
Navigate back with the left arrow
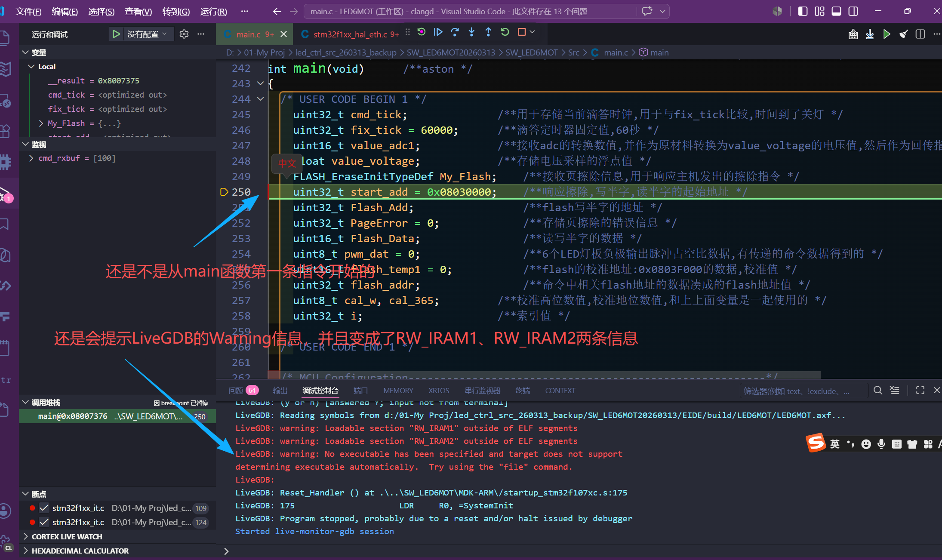coord(277,12)
